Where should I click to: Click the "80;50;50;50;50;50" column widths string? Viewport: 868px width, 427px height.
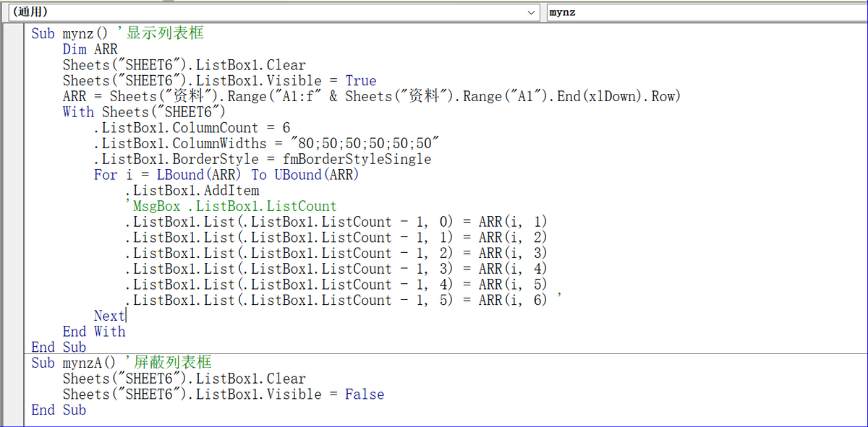362,144
